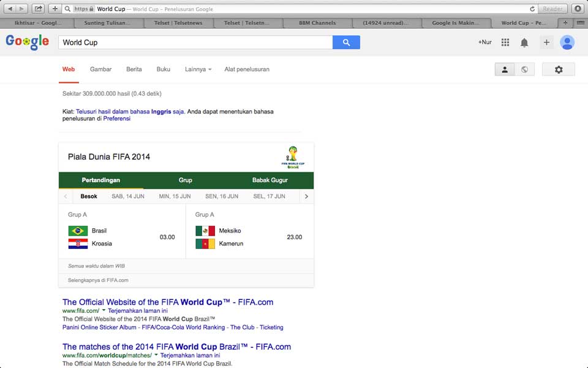Advance match dates with right chevron arrow

[306, 196]
